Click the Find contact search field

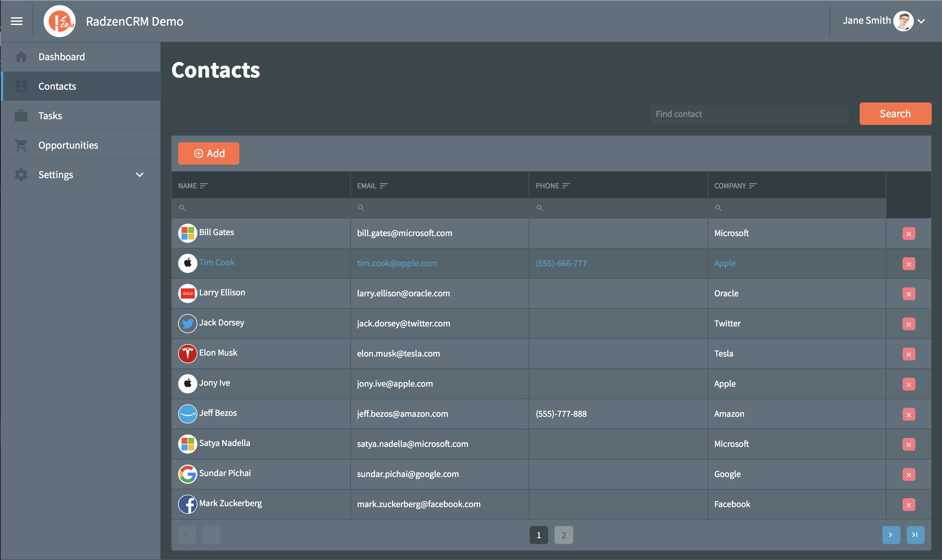[x=749, y=114]
